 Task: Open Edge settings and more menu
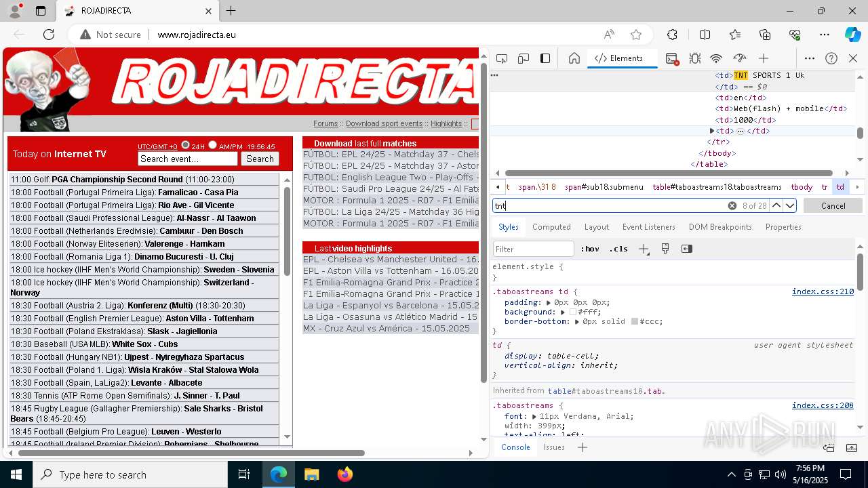click(825, 35)
